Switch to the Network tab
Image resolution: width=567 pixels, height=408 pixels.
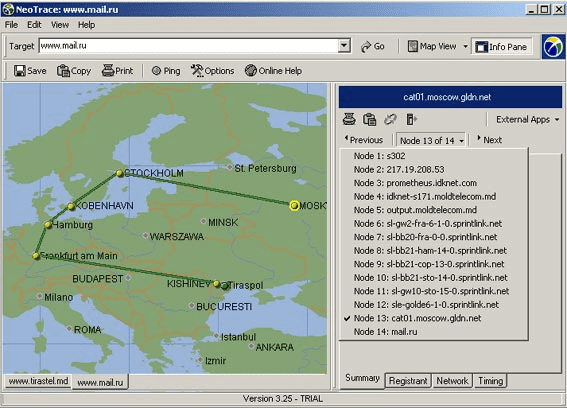pos(452,381)
